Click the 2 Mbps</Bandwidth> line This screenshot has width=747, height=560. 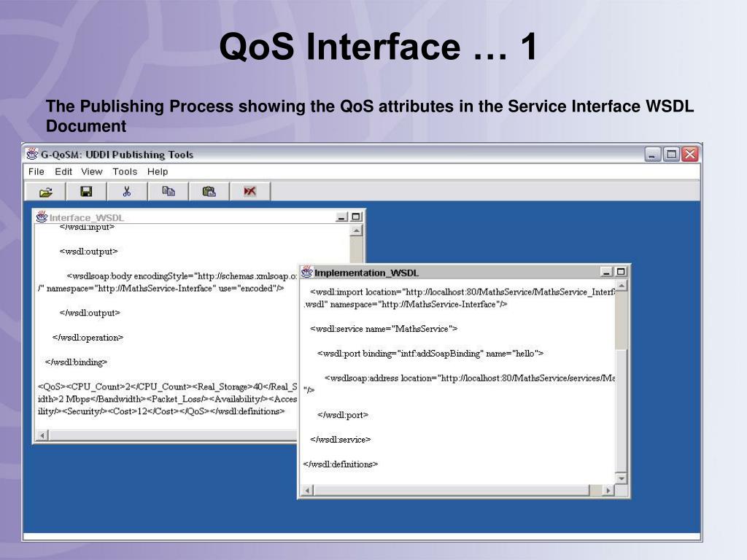(167, 399)
